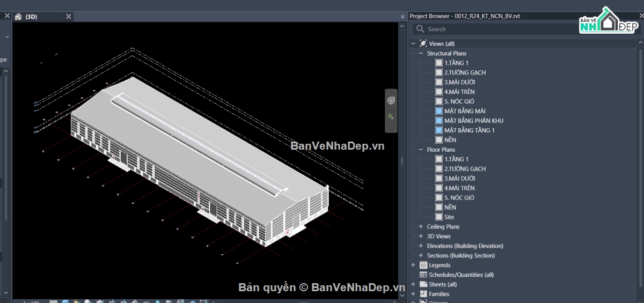Expand the 3D Views group
Viewport: 644px width, 303px height.
pyautogui.click(x=421, y=237)
